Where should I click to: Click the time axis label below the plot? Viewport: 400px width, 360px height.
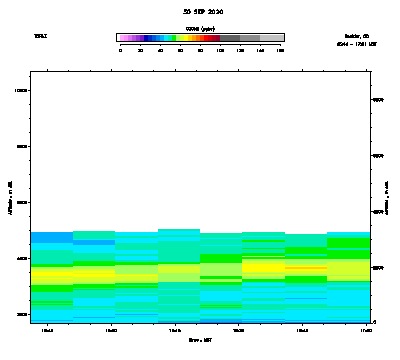(200, 340)
